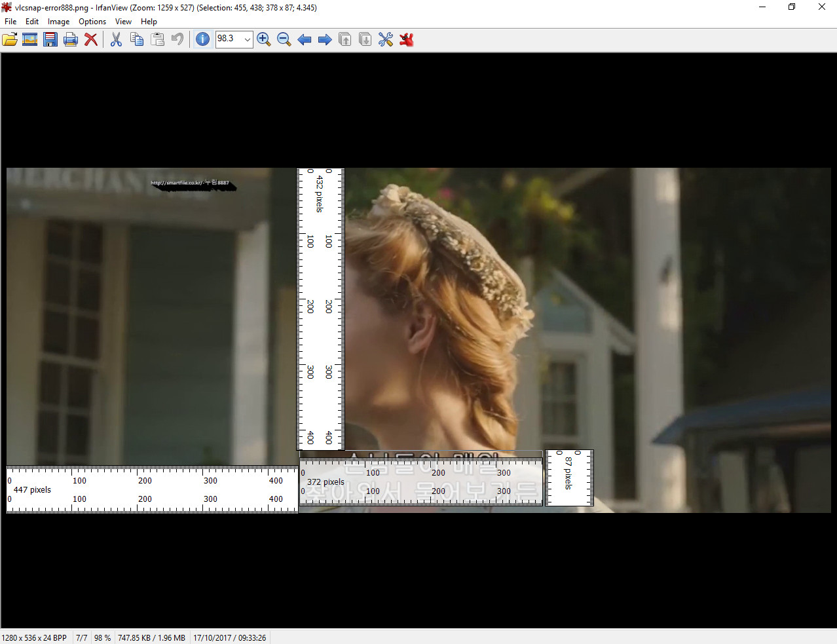Click the 7/7 image index in the status bar
This screenshot has height=644, width=837.
point(82,637)
